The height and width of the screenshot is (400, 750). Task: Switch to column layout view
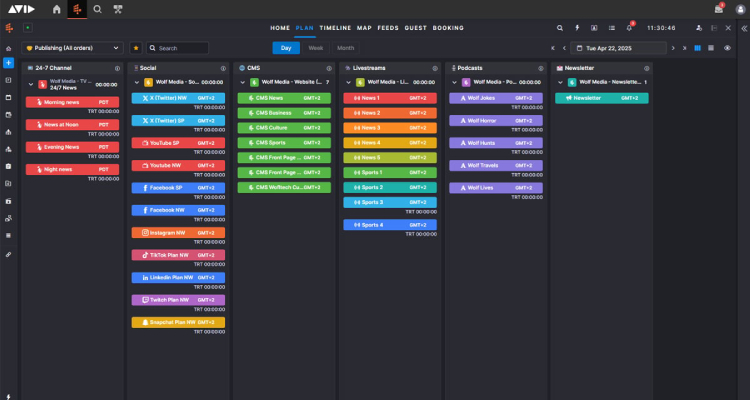pos(697,48)
